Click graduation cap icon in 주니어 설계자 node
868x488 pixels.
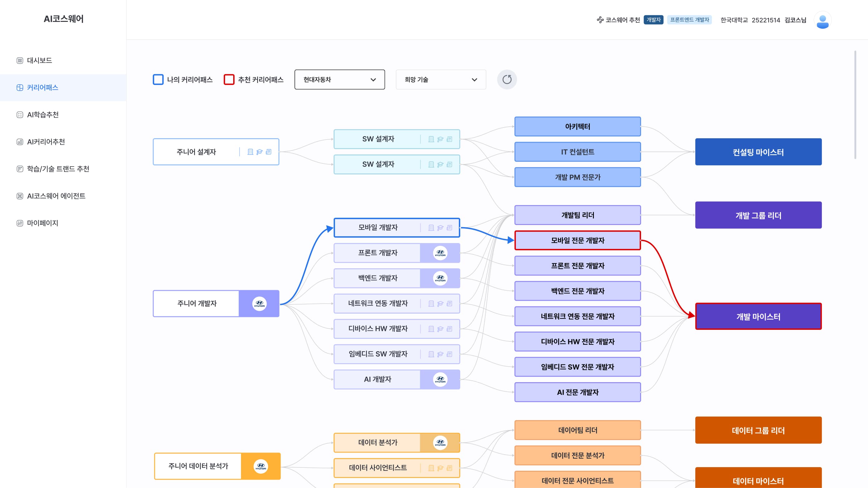point(259,152)
